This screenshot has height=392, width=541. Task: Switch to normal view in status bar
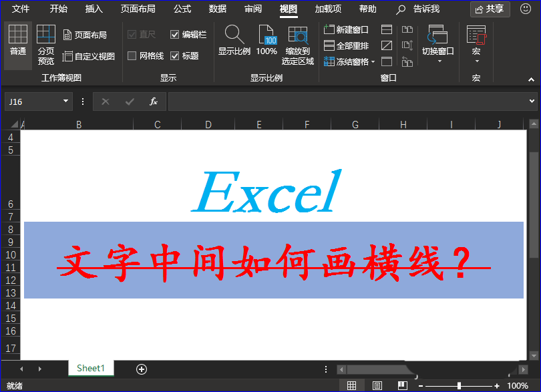[x=351, y=385]
